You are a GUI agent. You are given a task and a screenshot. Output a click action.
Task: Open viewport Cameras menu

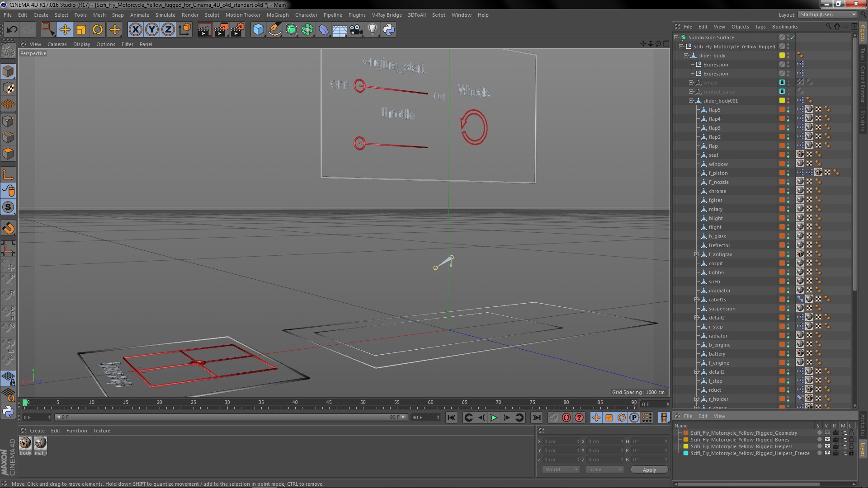[x=57, y=44]
